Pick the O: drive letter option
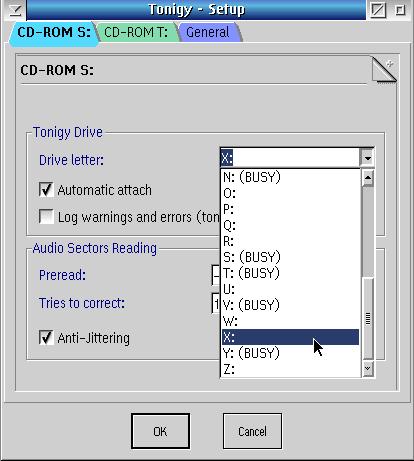 pyautogui.click(x=290, y=193)
